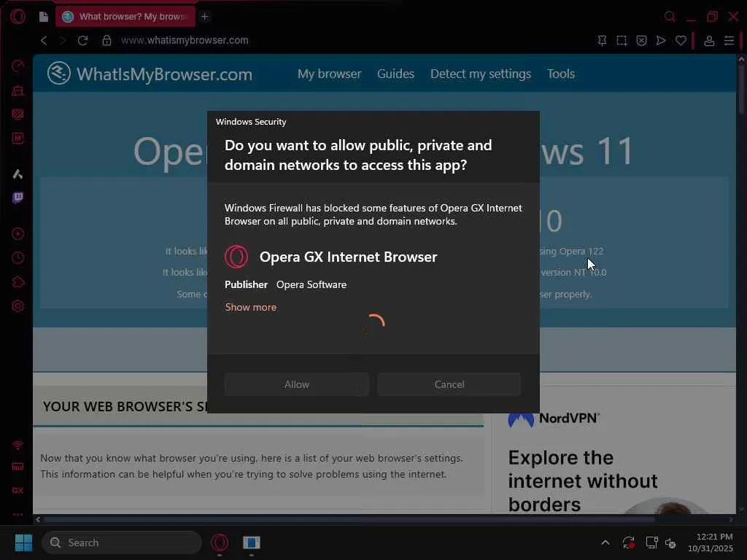The height and width of the screenshot is (560, 747).
Task: Open the Opera GX main menu logo
Action: [x=18, y=17]
